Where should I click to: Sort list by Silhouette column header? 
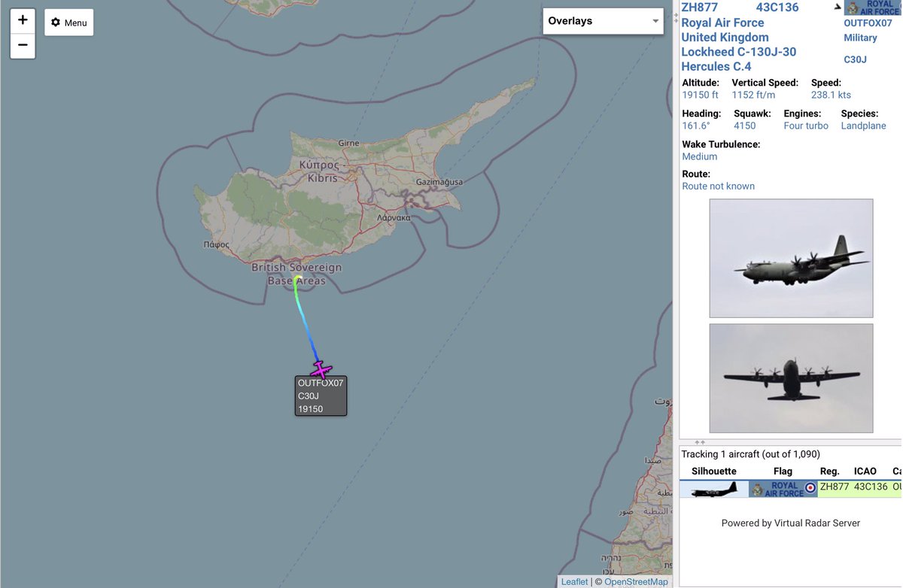[714, 471]
